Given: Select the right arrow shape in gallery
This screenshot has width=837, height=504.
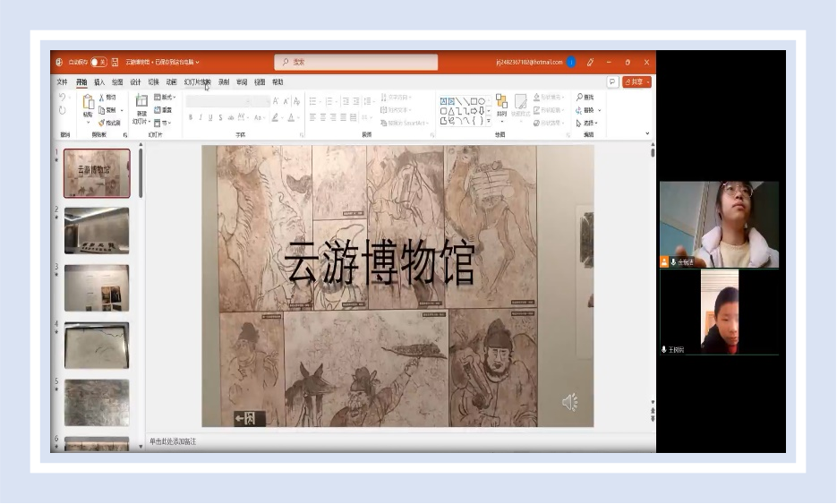Looking at the screenshot, I should [474, 111].
